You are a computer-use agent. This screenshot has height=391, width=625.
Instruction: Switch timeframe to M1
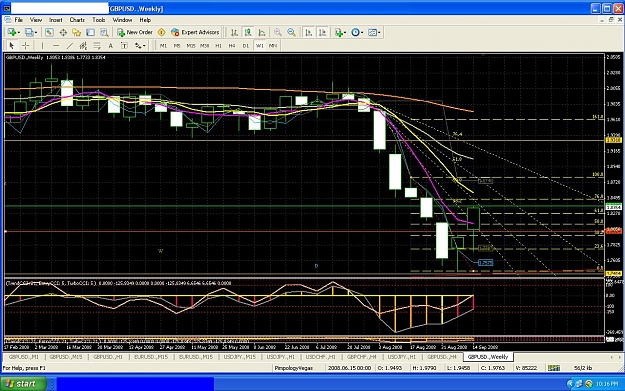[x=163, y=46]
